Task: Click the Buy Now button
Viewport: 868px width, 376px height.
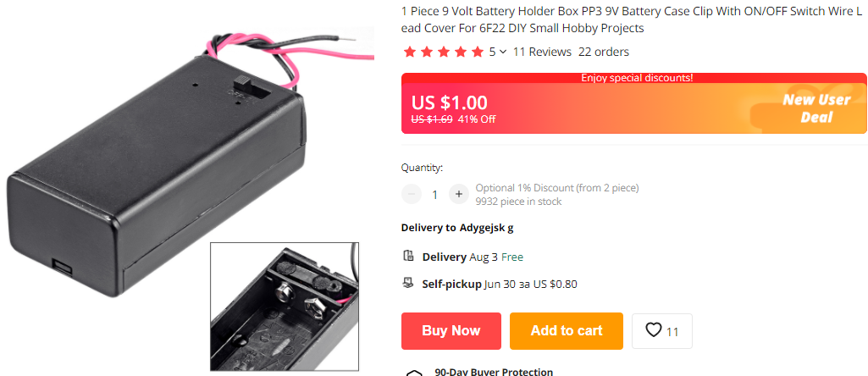Action: click(451, 330)
